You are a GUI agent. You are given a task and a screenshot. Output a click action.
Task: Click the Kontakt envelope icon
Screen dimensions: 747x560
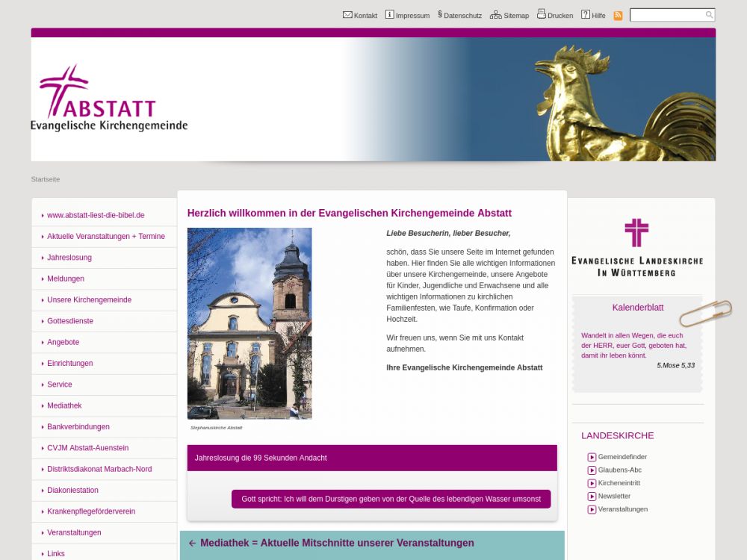click(347, 14)
